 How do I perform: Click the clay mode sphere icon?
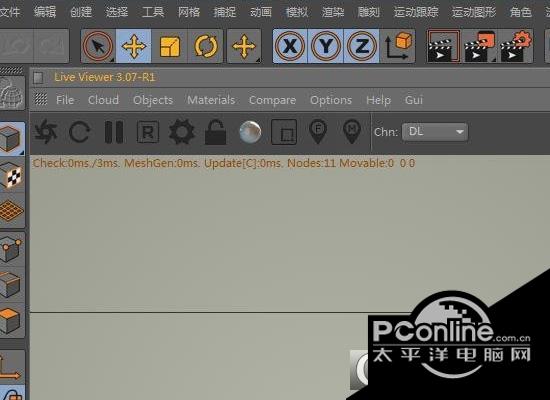coord(250,132)
